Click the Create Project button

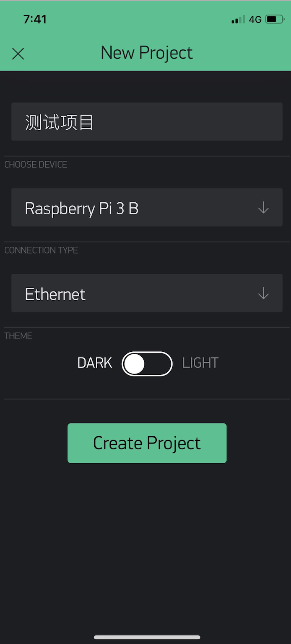[x=147, y=443]
